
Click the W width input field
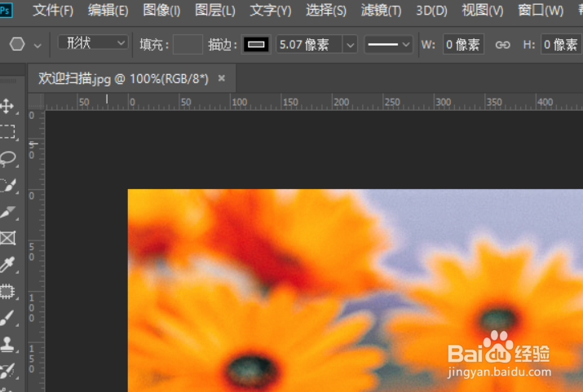click(x=463, y=45)
